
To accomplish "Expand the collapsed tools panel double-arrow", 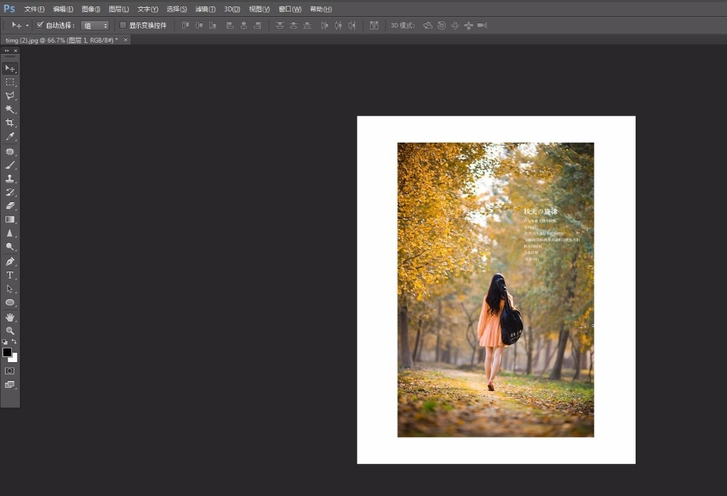I will 6,50.
